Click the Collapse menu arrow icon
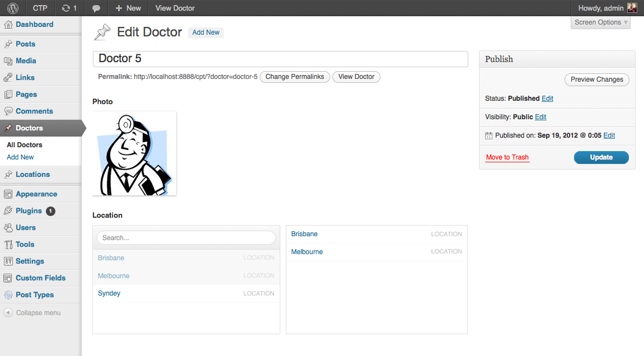Image resolution: width=644 pixels, height=356 pixels. [x=8, y=313]
